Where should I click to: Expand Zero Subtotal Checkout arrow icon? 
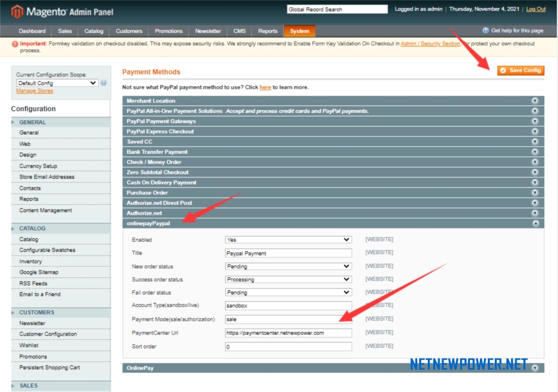point(535,172)
